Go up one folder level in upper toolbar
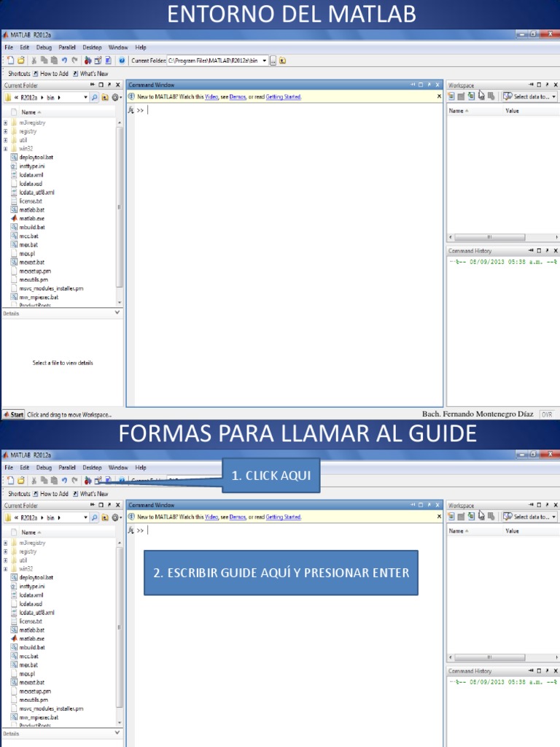Viewport: 560px width, 747px height. [282, 61]
